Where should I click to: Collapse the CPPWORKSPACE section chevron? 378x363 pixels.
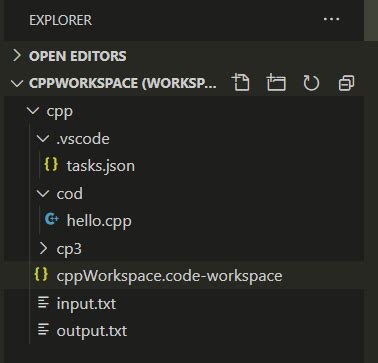click(x=17, y=83)
